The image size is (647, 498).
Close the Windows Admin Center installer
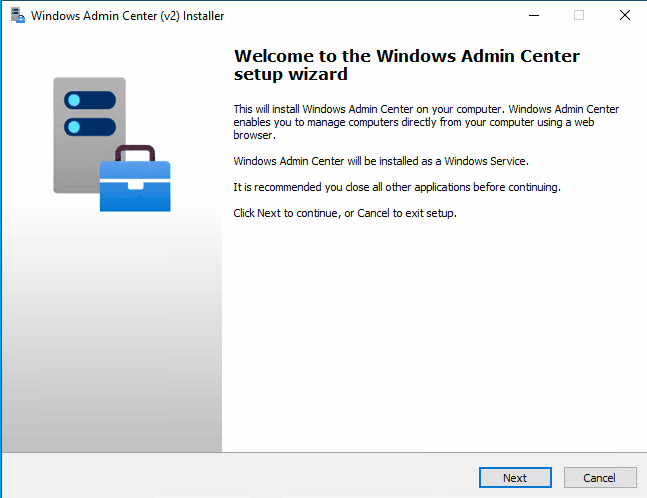coord(624,16)
